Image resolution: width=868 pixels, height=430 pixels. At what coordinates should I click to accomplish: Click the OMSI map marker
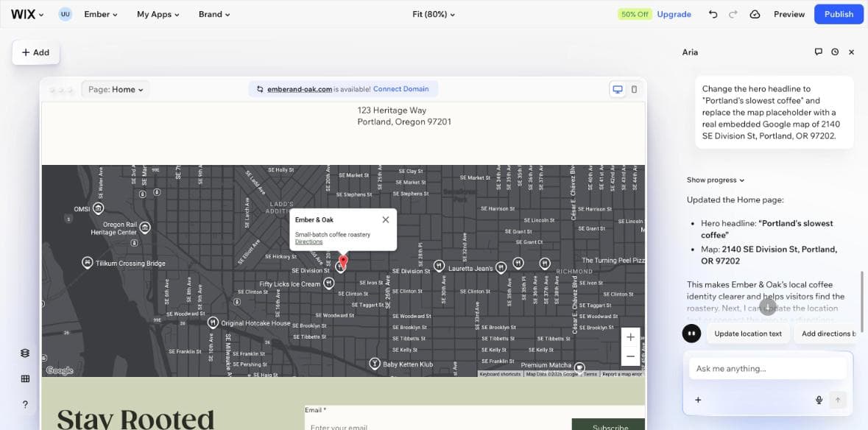(x=98, y=208)
